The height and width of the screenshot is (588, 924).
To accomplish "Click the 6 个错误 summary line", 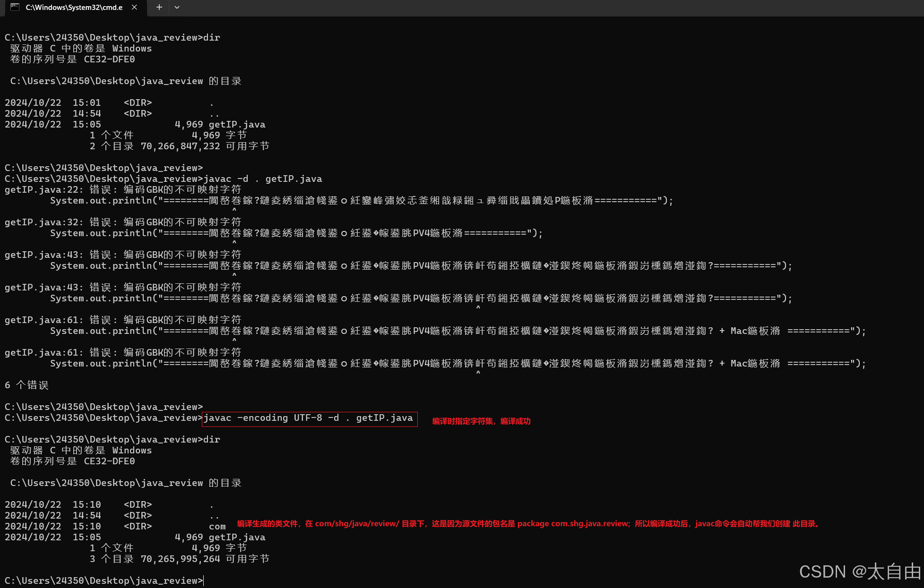I will [26, 385].
